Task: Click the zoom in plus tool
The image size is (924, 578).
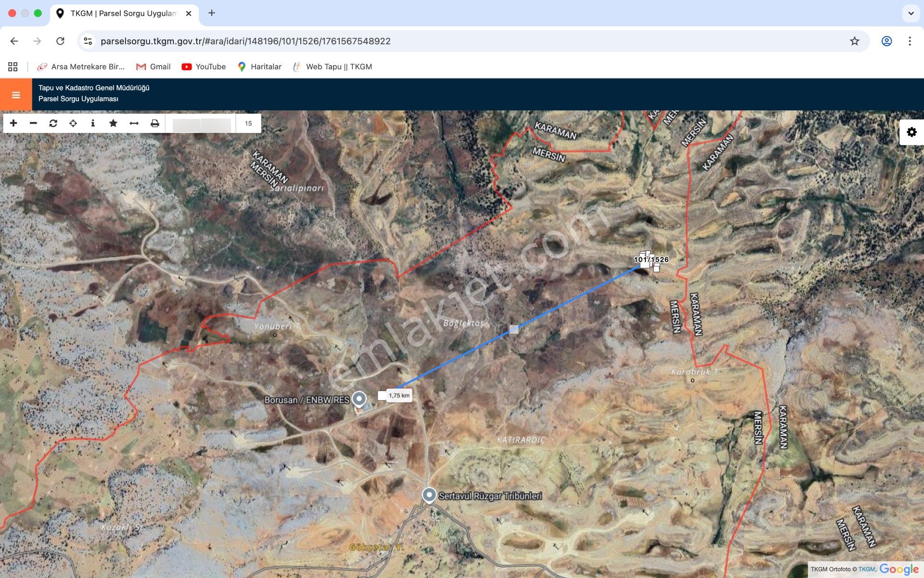Action: 13,123
